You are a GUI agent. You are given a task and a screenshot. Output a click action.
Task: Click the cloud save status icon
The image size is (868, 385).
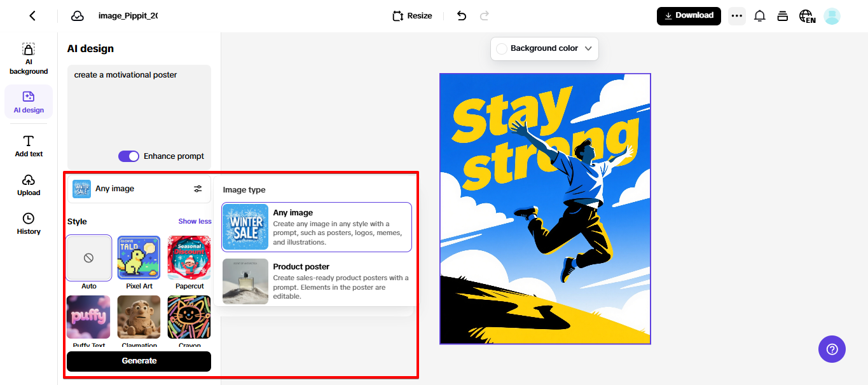[x=77, y=16]
